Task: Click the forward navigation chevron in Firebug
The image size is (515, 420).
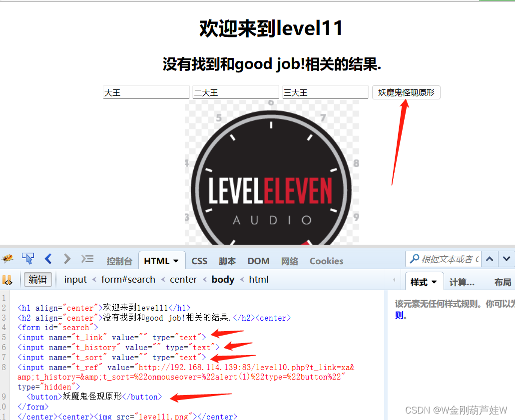Action: pos(66,259)
